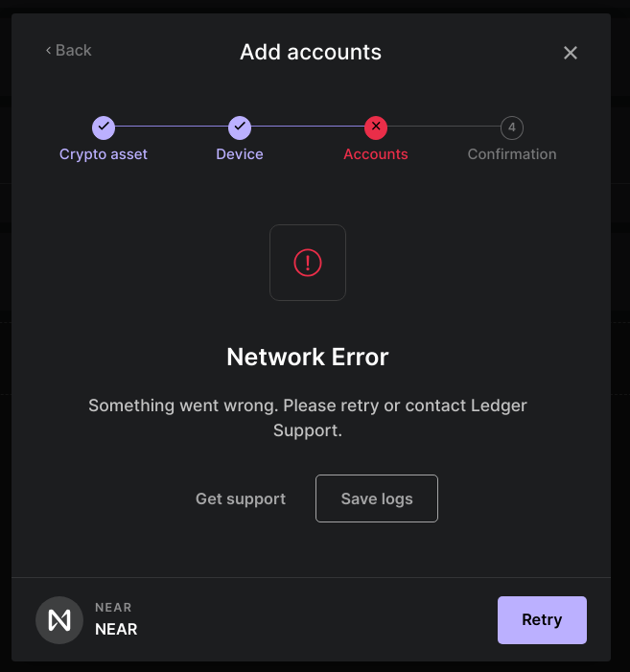630x672 pixels.
Task: Select the Device step label
Action: pos(240,154)
